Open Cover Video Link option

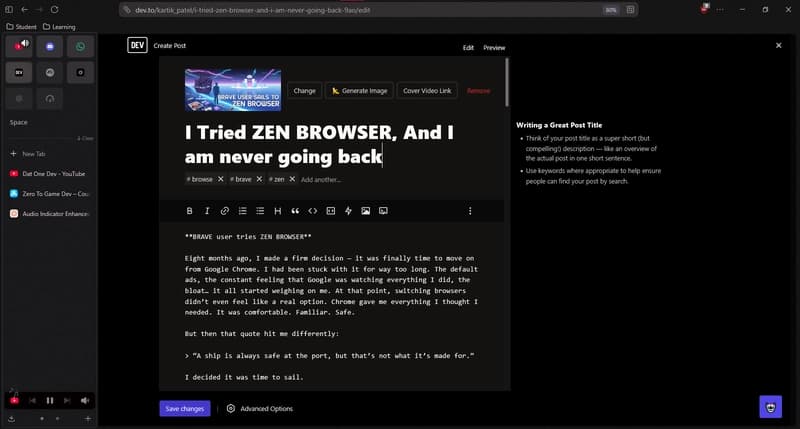pyautogui.click(x=427, y=91)
